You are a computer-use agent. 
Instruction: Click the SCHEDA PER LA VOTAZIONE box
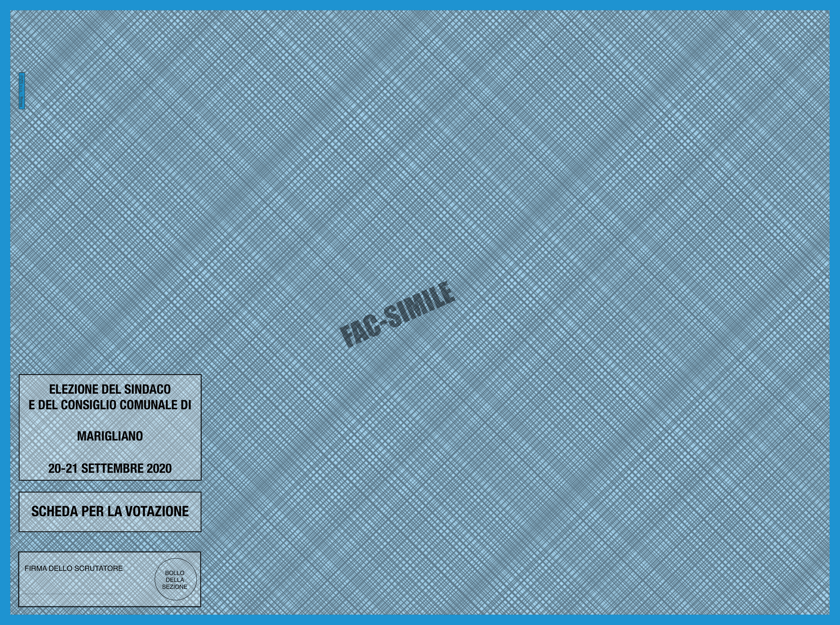110,512
